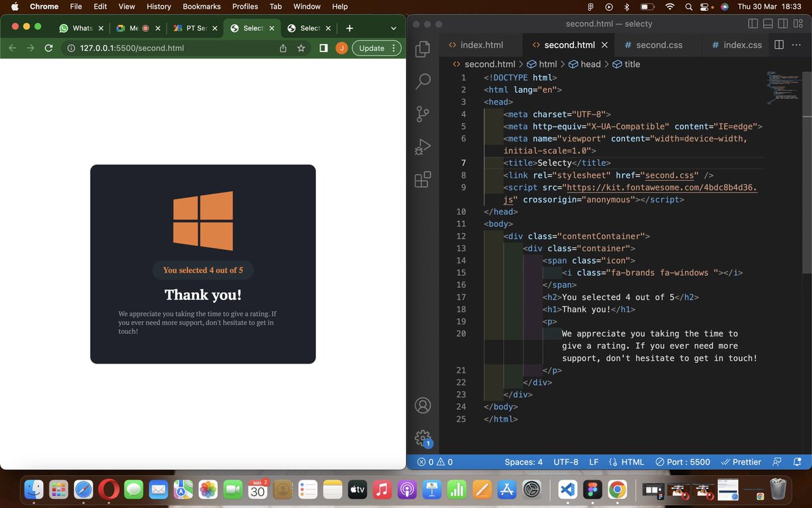
Task: Switch to the index.css editor tab
Action: [737, 45]
